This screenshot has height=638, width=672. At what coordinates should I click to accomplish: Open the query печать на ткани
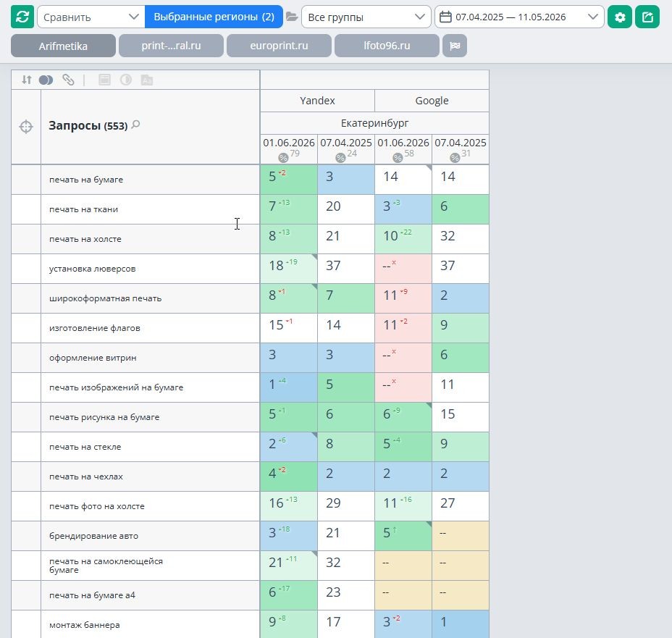point(83,209)
